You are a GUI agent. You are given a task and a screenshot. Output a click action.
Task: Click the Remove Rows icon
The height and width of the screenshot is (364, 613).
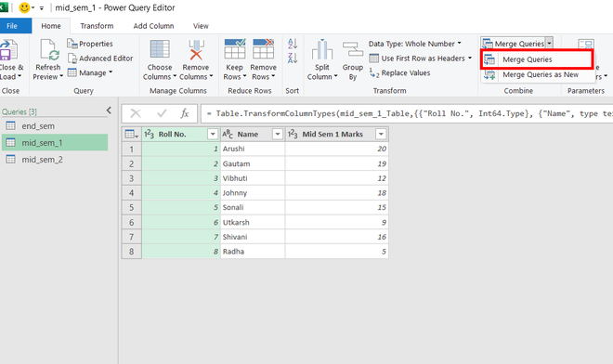pos(263,49)
